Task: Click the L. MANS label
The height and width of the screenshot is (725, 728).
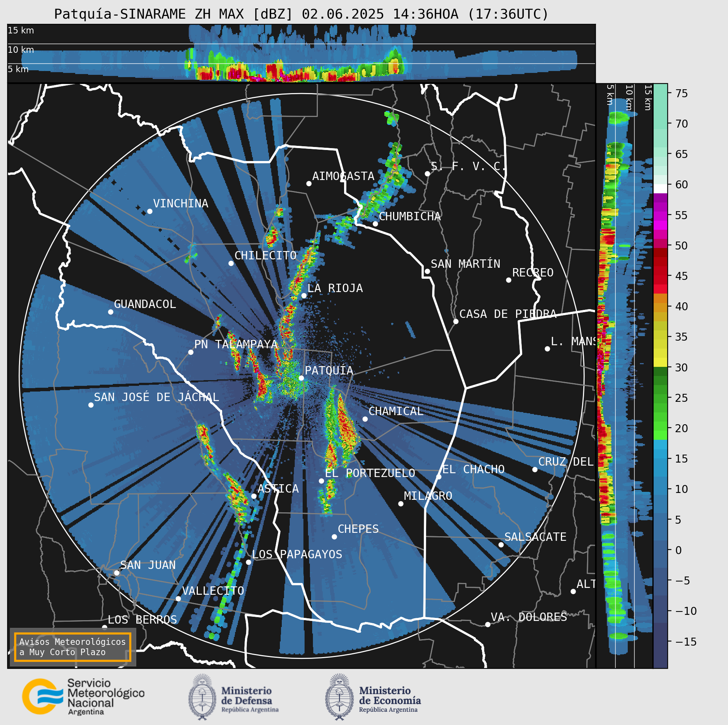Action: pyautogui.click(x=573, y=341)
